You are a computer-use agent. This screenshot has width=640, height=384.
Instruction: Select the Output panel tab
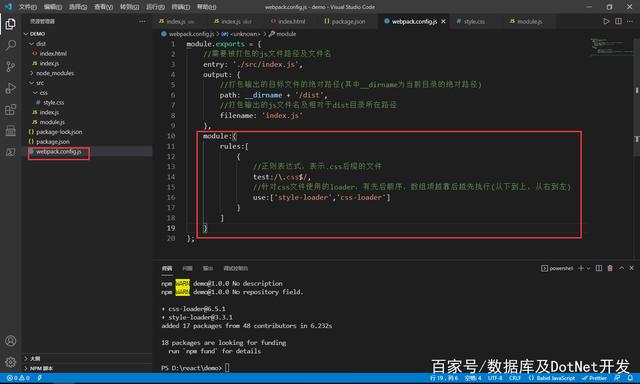208,268
